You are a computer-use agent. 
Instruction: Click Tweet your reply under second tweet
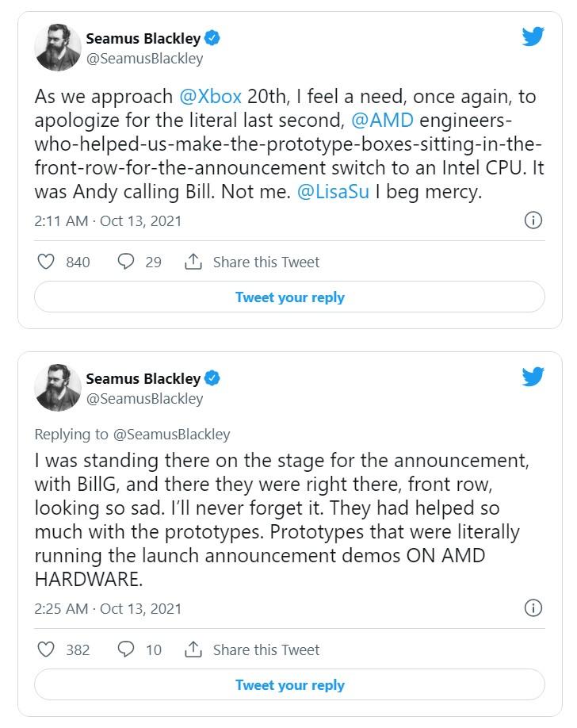click(289, 684)
